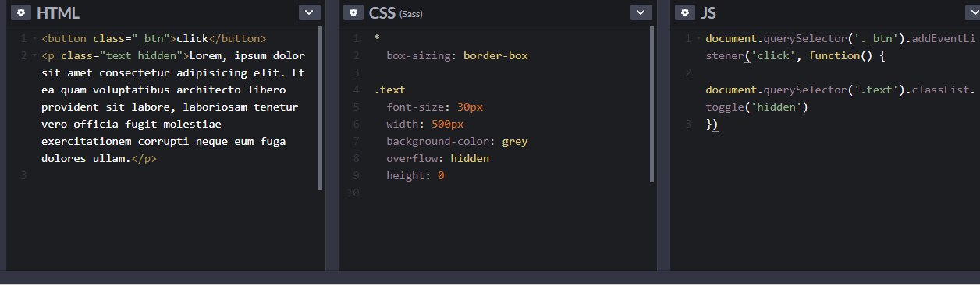Click the closing '})' JS line
Viewport: 980px width, 289px height.
[x=712, y=125]
